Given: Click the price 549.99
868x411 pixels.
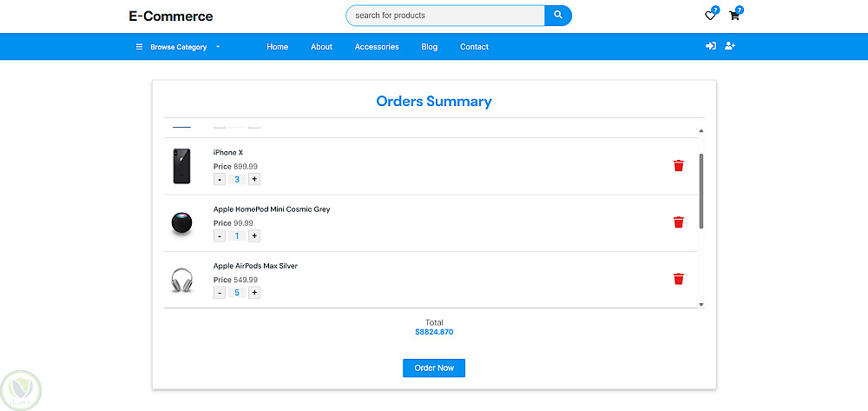Looking at the screenshot, I should (x=246, y=280).
